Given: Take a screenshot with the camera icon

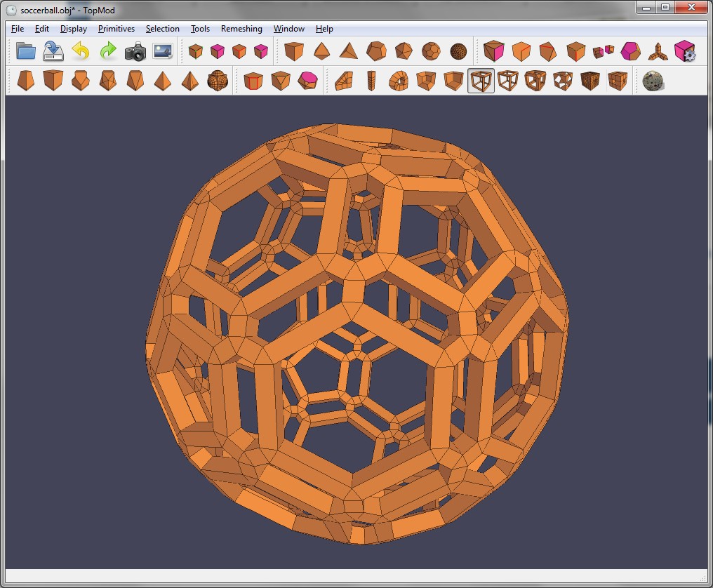Looking at the screenshot, I should pos(135,51).
